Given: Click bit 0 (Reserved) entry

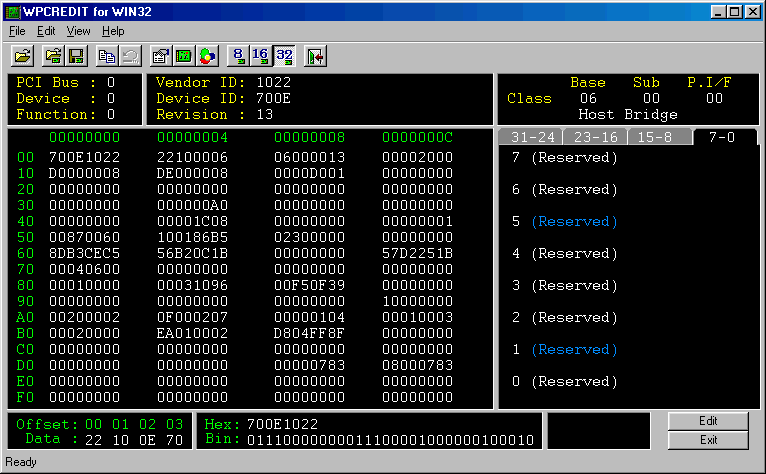Looking at the screenshot, I should tap(574, 382).
